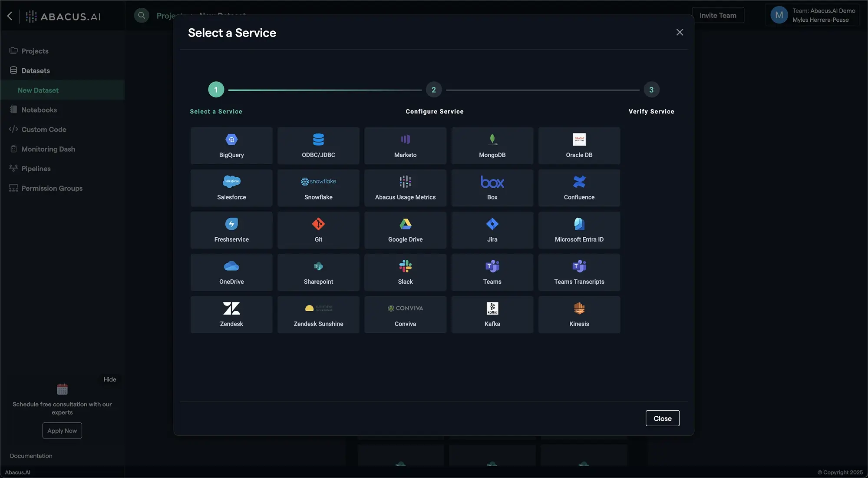The image size is (868, 478).
Task: Collapse sidebar with back chevron
Action: coord(10,17)
